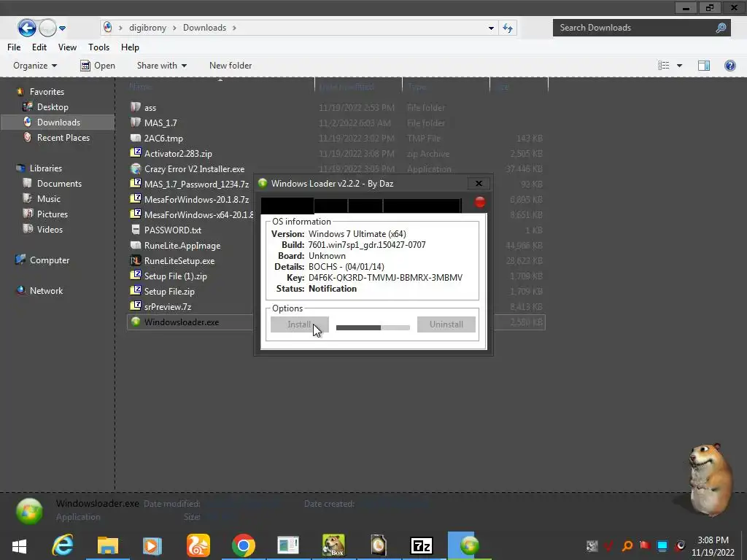Click the digibrony breadcrumb segment
747x560 pixels.
pyautogui.click(x=147, y=28)
